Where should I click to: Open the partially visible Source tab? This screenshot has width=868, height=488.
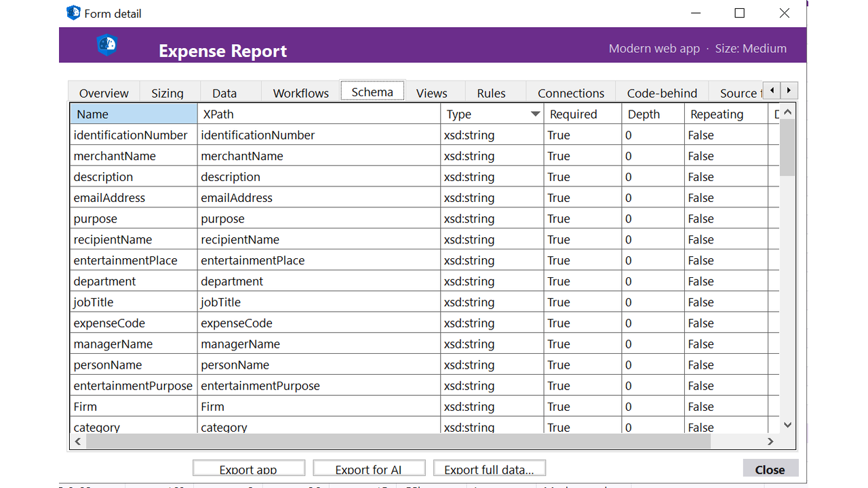coord(736,93)
